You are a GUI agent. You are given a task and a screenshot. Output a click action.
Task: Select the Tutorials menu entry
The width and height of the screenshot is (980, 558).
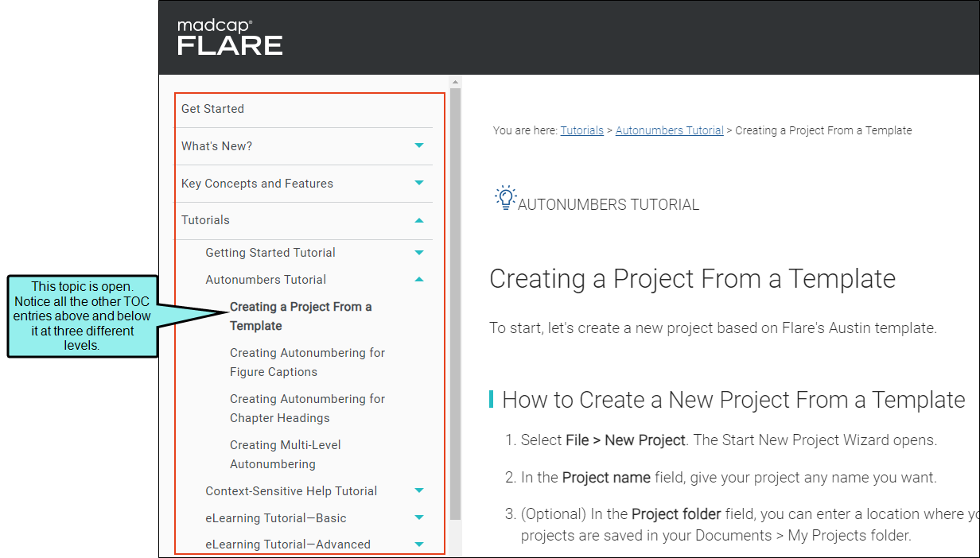click(205, 220)
